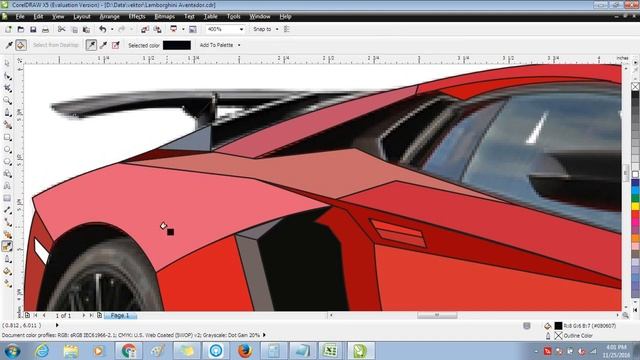The width and height of the screenshot is (640, 360).
Task: Open the Bitmaps menu
Action: [164, 17]
